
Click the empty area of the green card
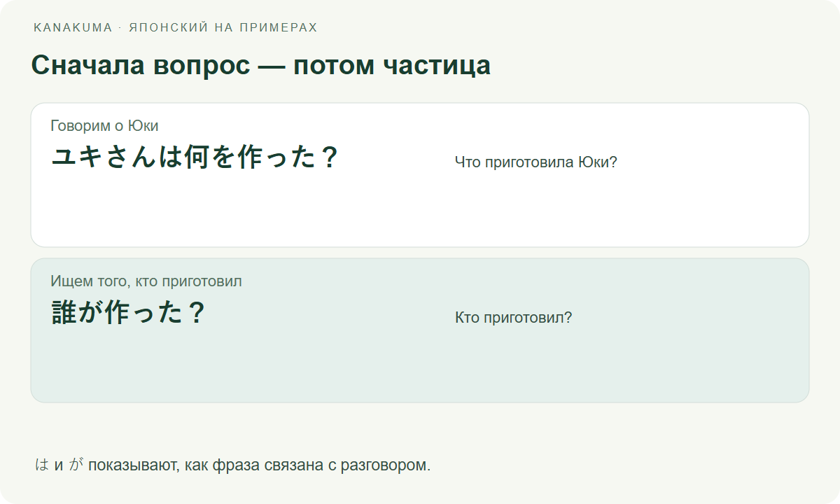[420, 367]
